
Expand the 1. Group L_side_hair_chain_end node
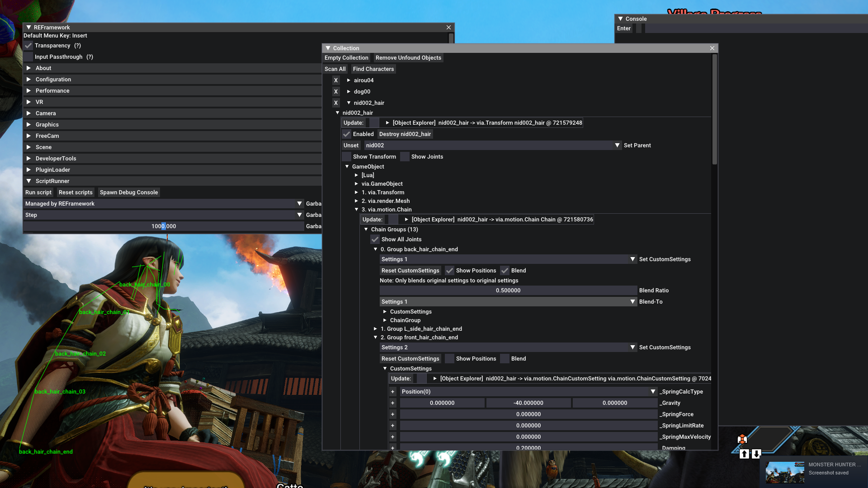point(375,329)
